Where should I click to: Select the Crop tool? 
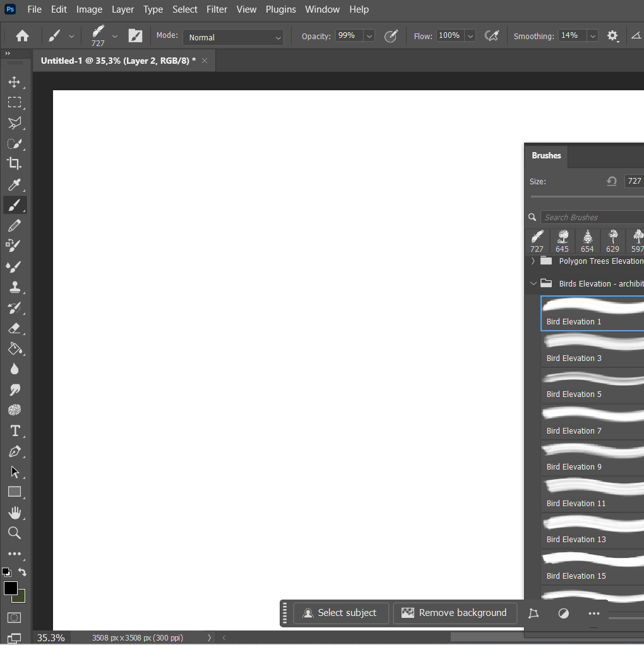pos(15,163)
